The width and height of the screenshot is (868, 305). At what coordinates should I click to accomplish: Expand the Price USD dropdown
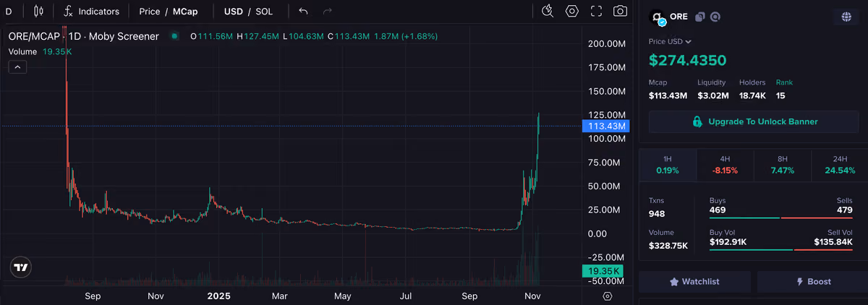(x=670, y=42)
